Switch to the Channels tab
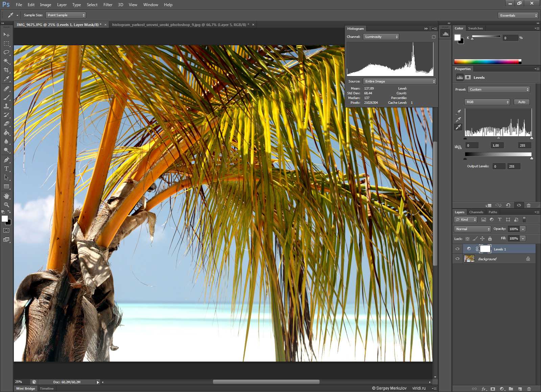This screenshot has height=392, width=541. click(x=476, y=212)
